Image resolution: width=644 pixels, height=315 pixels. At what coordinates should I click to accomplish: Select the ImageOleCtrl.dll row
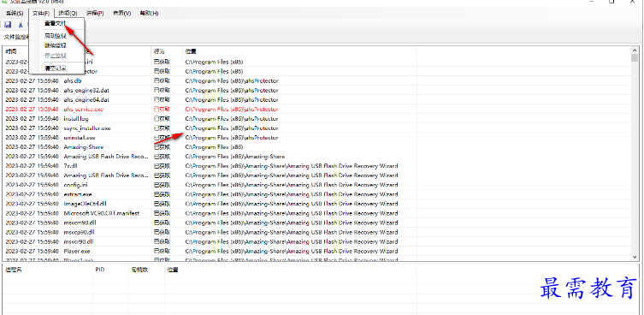[316, 204]
